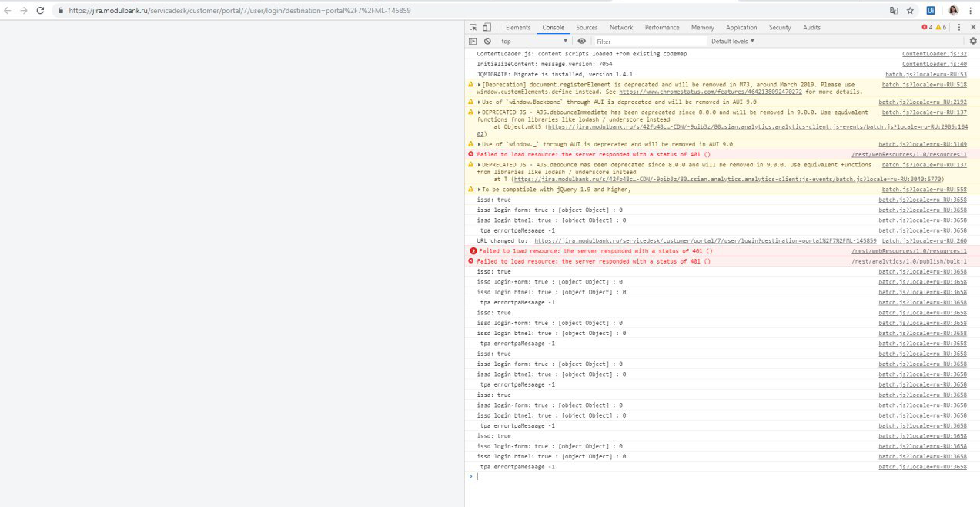Click the console Filter input field

pos(651,41)
